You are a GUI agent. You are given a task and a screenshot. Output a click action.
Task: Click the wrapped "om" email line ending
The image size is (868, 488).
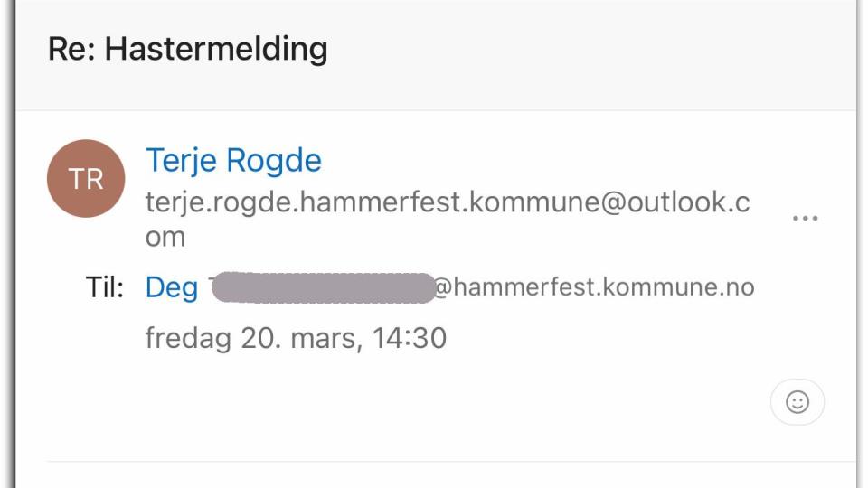[165, 237]
